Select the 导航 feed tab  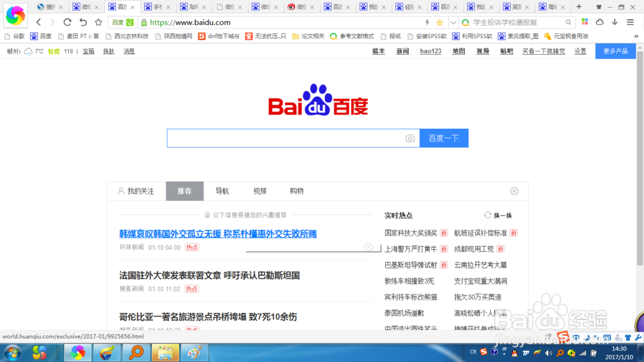click(x=222, y=191)
